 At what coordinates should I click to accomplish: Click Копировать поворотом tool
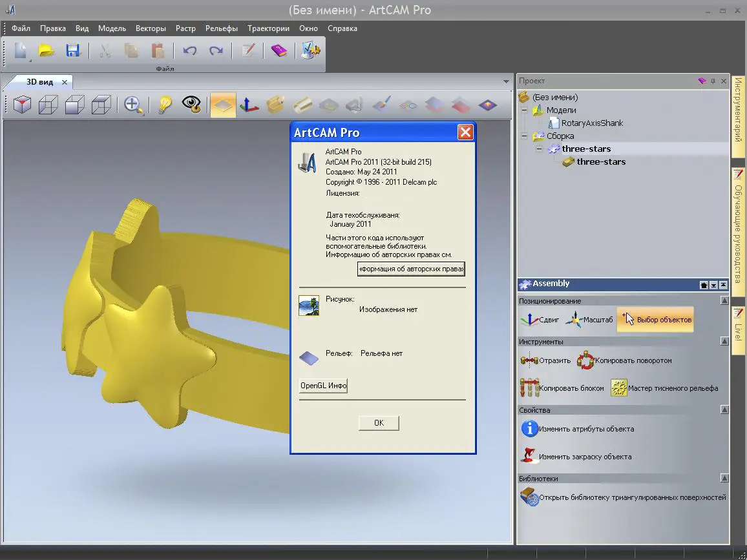[624, 360]
